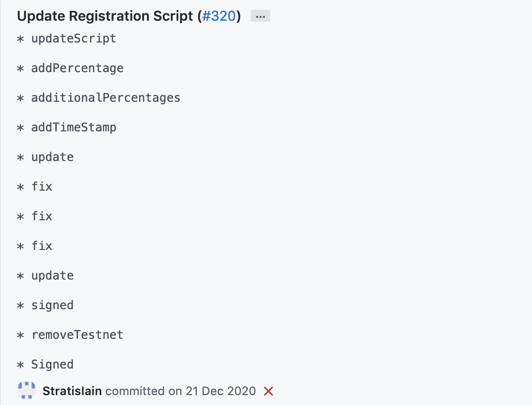This screenshot has width=532, height=405.
Task: Click the addTimeStamp message line
Action: click(x=74, y=127)
